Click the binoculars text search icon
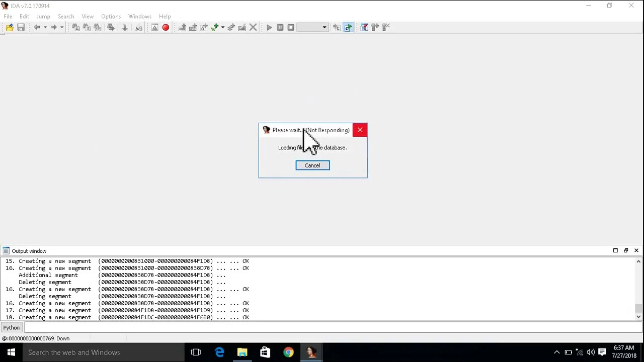644x362 pixels. (x=87, y=28)
